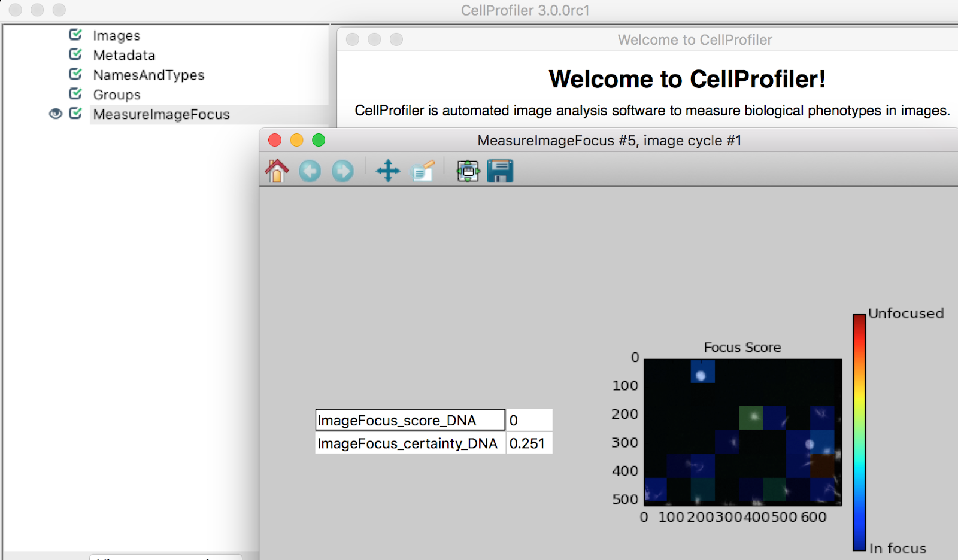Screen dimensions: 958x560
Task: Click the "CellProfiler 3.0.0rc1" main window title
Action: 525,10
